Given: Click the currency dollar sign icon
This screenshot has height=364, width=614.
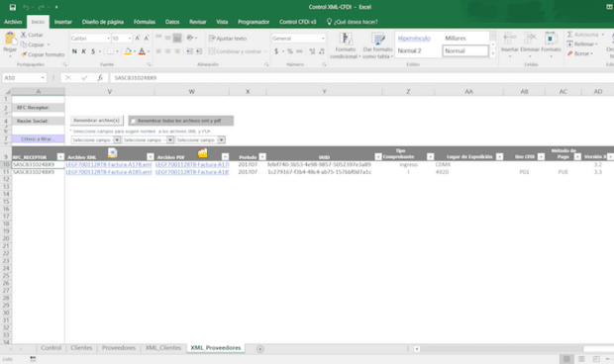Looking at the screenshot, I should [x=276, y=51].
